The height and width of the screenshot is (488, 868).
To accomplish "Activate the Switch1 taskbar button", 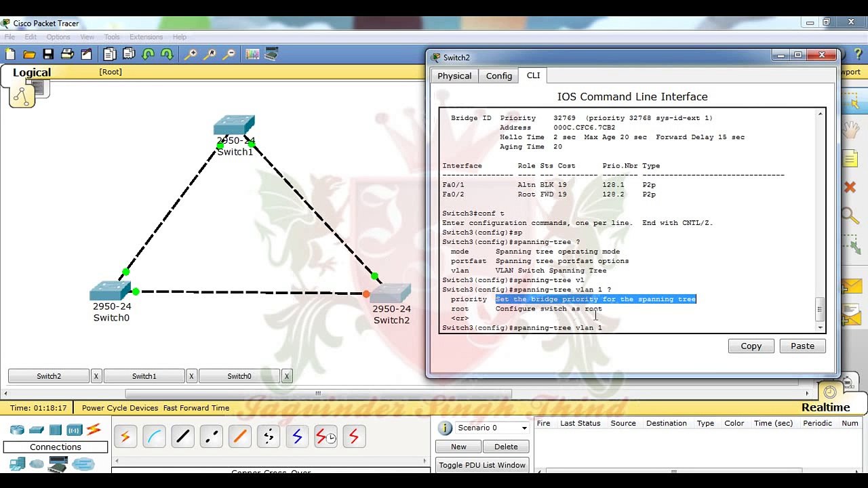I will click(x=144, y=376).
